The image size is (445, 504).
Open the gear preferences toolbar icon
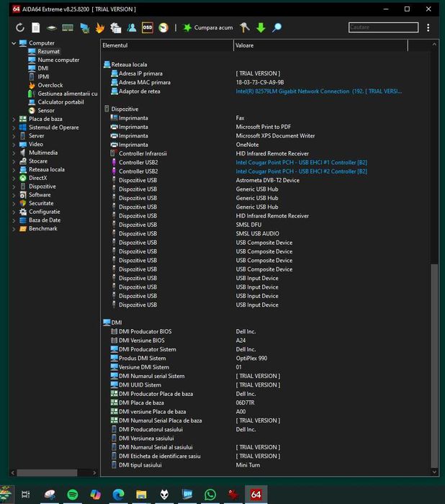pyautogui.click(x=116, y=28)
